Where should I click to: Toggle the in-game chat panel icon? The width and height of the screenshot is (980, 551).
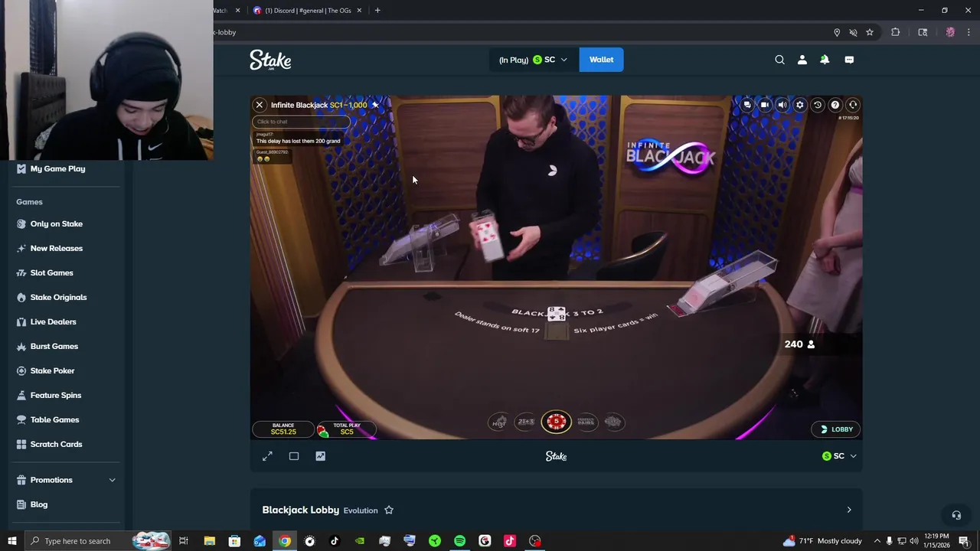(x=747, y=105)
